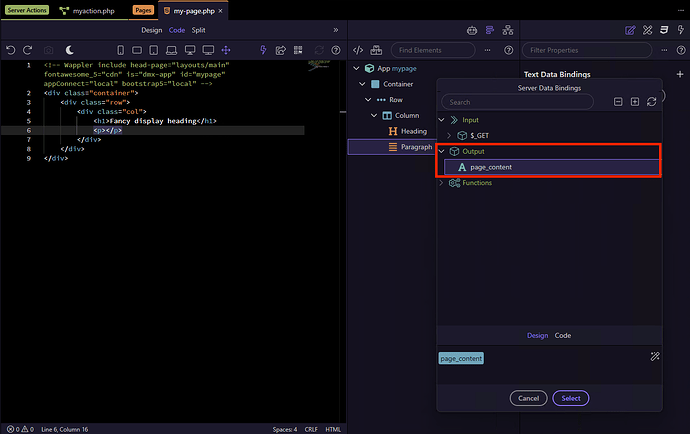This screenshot has width=690, height=434.
Task: Collapse the Row tree node
Action: (x=368, y=99)
